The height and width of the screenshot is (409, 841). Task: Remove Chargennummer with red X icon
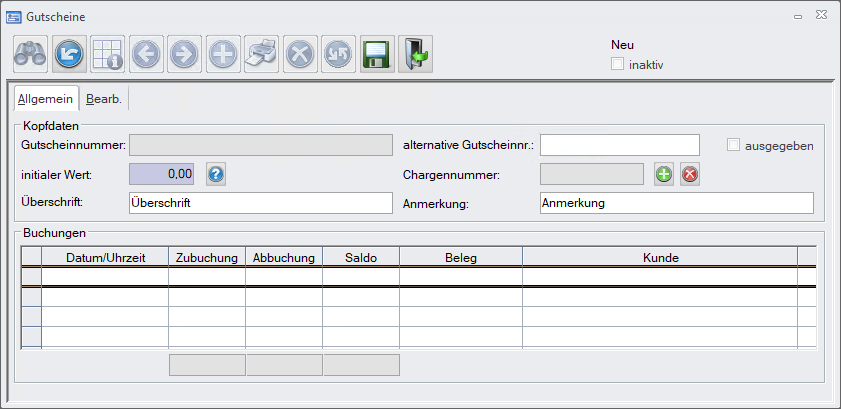(x=690, y=174)
